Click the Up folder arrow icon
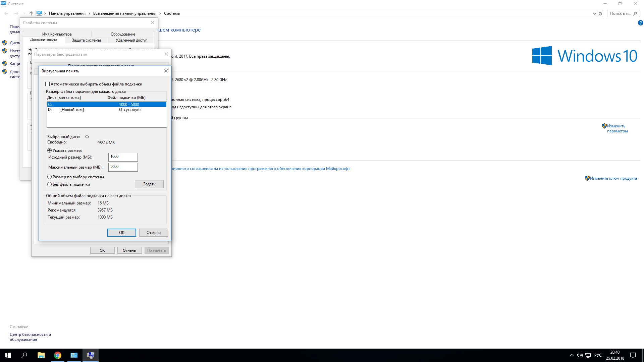The height and width of the screenshot is (362, 644). (31, 13)
